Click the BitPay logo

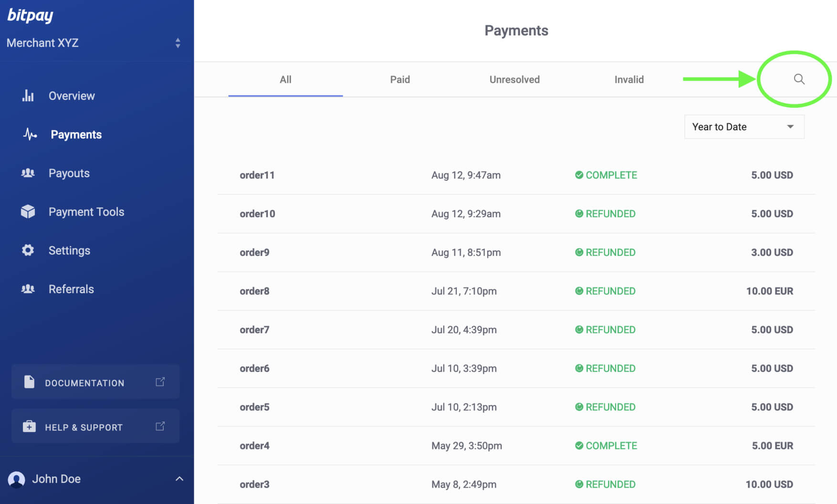[30, 15]
